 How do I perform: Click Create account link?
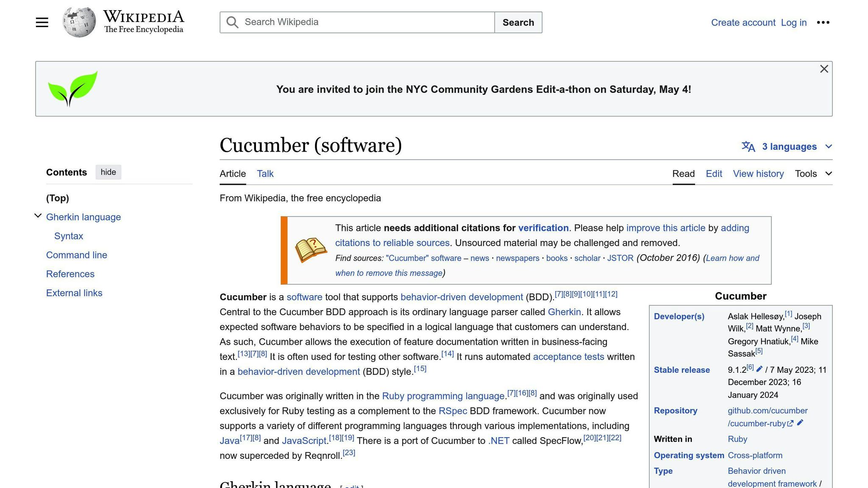tap(743, 22)
